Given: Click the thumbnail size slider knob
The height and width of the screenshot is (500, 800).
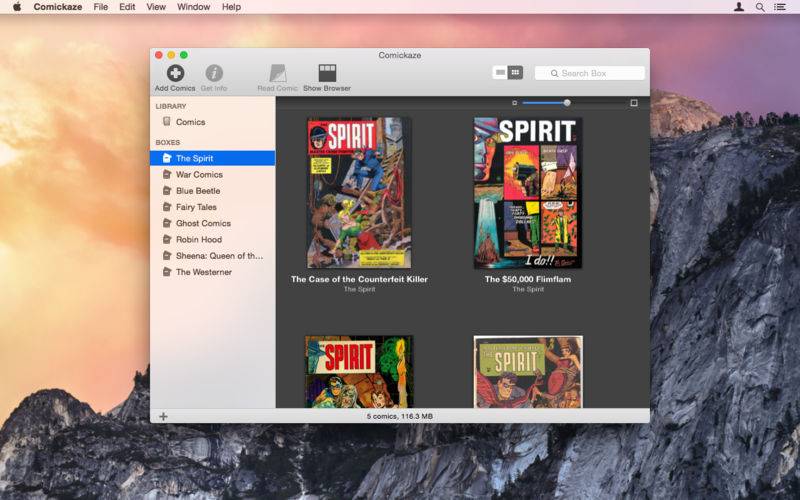Looking at the screenshot, I should click(x=567, y=103).
